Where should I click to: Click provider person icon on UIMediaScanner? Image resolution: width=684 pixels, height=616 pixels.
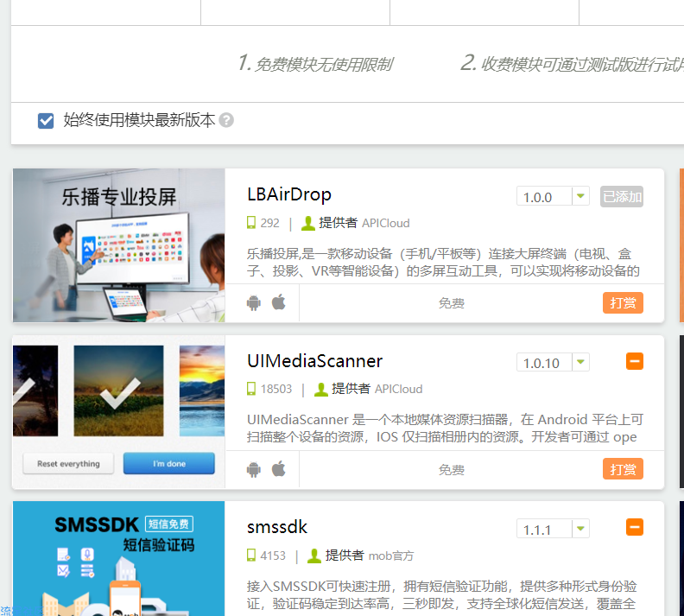321,389
